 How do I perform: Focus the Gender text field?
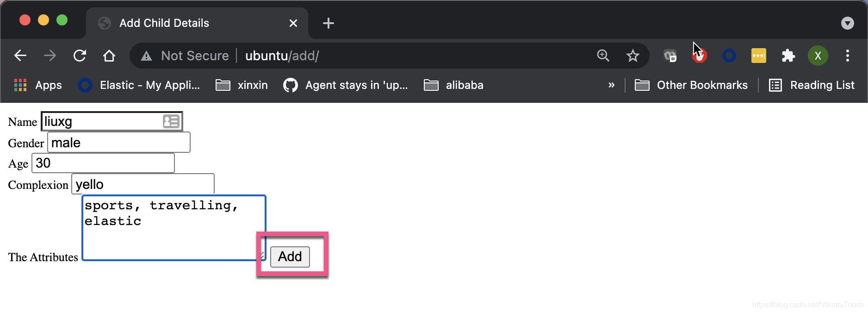point(119,142)
